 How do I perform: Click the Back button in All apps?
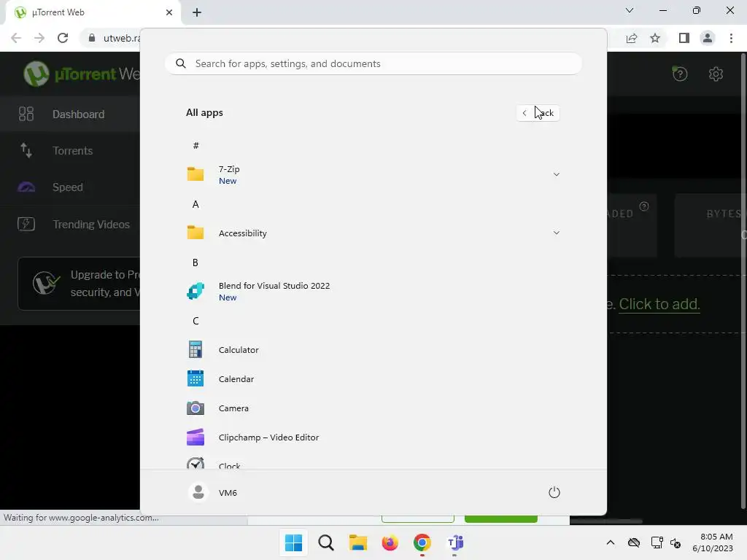tap(538, 113)
